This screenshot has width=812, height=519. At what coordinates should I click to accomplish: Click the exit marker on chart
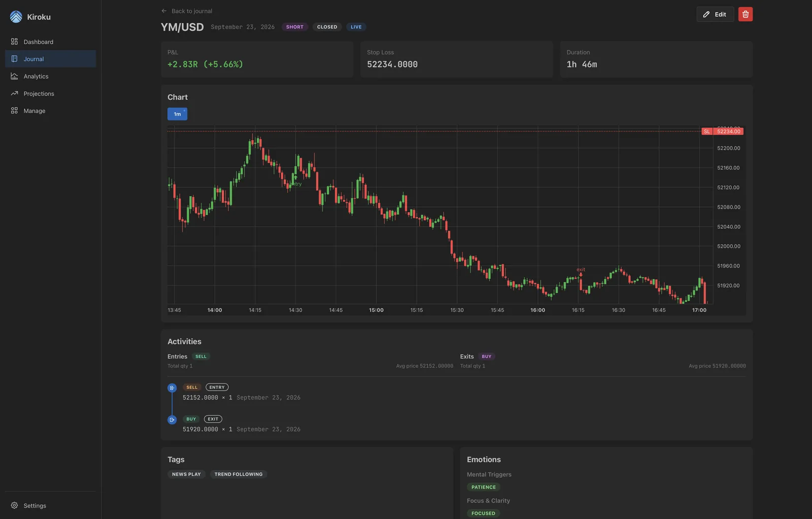pyautogui.click(x=581, y=271)
